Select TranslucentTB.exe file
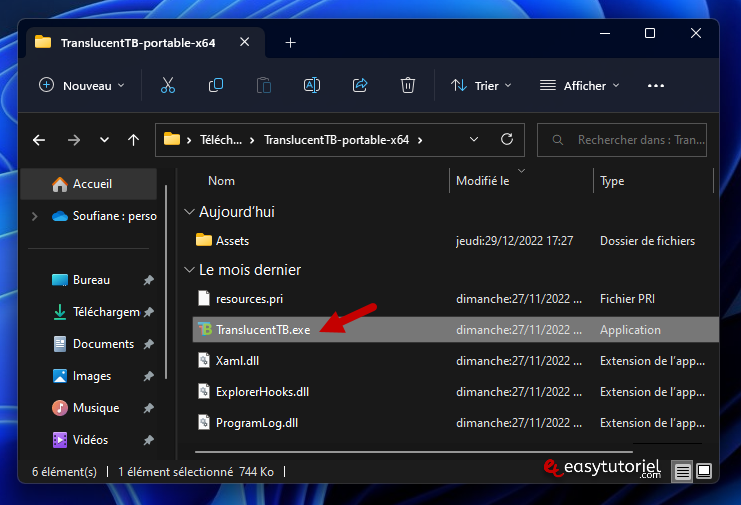Viewport: 741px width, 505px height. (x=456, y=330)
